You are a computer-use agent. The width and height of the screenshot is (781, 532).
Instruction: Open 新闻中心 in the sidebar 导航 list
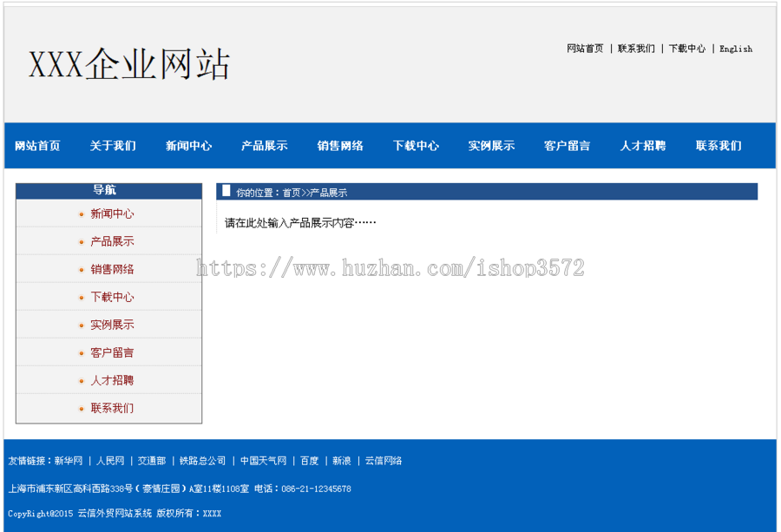(112, 213)
